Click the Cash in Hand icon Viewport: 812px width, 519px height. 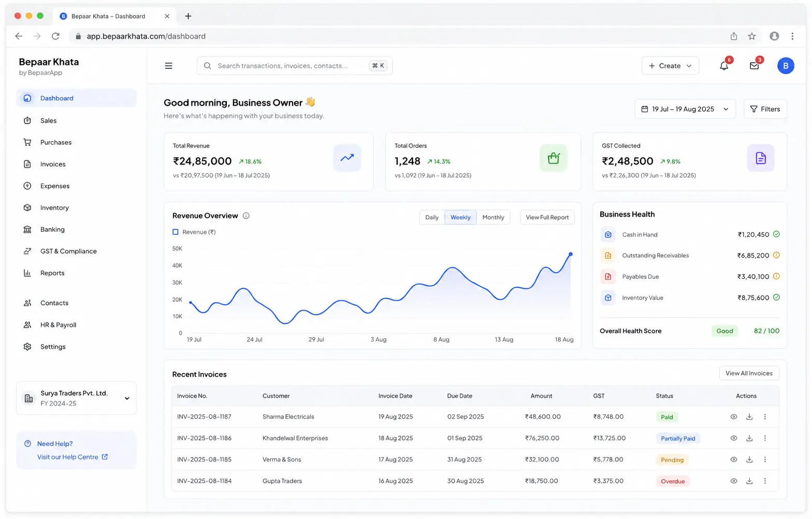click(608, 234)
